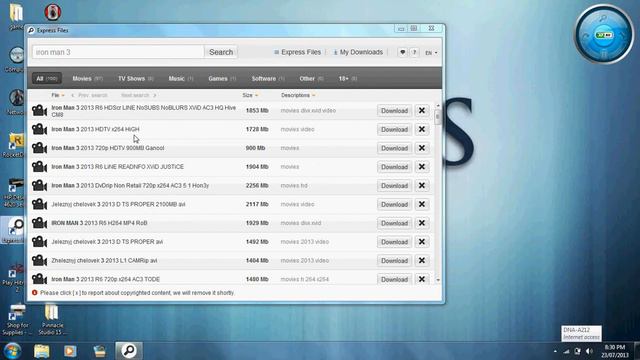Download the 900 Mb Ganool file
Image resolution: width=640 pixels, height=360 pixels.
[x=394, y=148]
